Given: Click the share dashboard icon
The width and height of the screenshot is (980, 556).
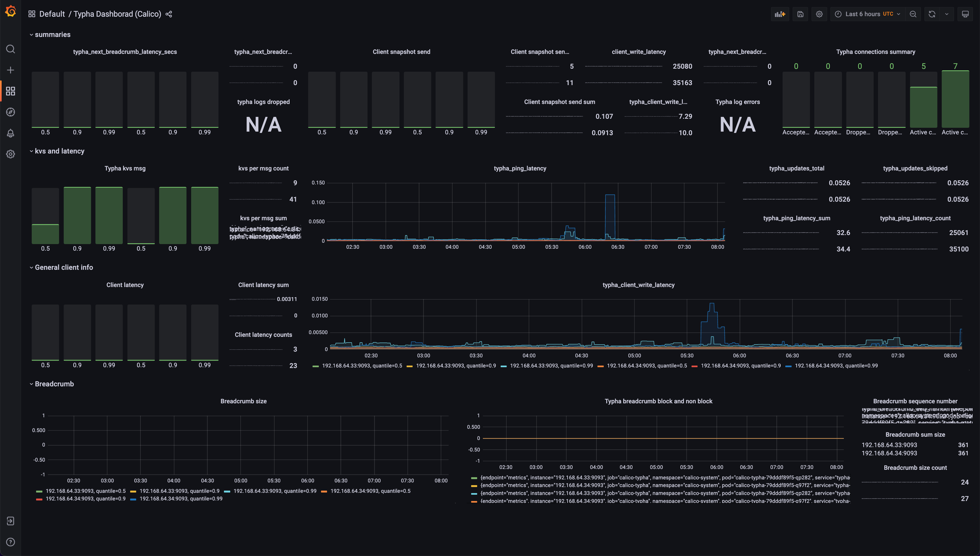Looking at the screenshot, I should coord(169,14).
